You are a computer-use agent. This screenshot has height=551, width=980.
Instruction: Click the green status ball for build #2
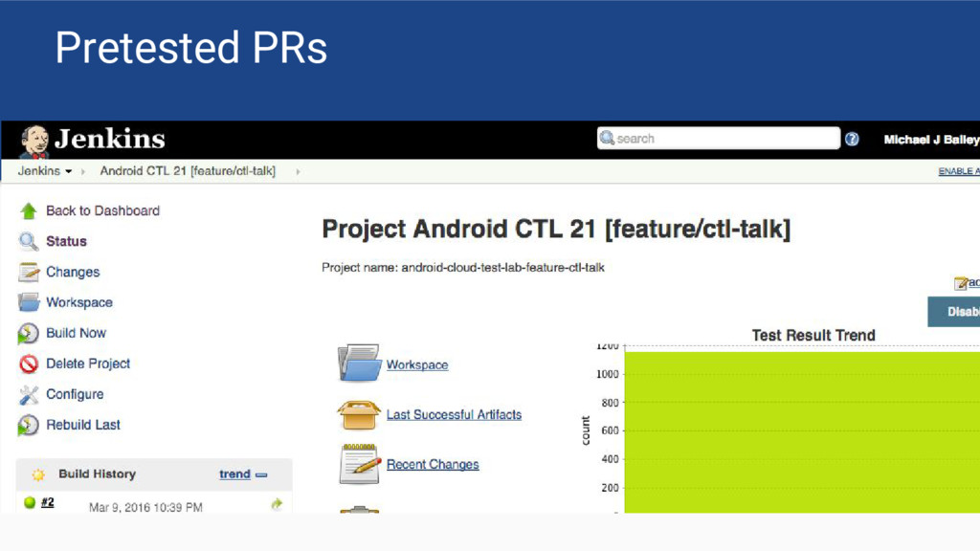tap(30, 502)
